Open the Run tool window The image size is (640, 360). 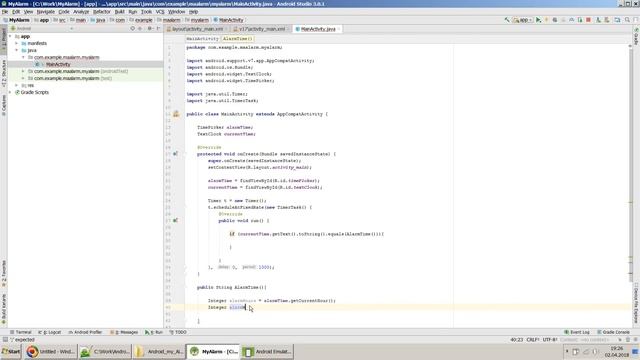pos(153,332)
